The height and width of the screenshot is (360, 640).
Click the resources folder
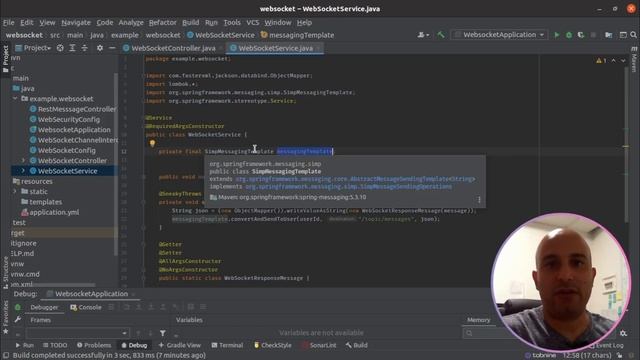tap(33, 181)
